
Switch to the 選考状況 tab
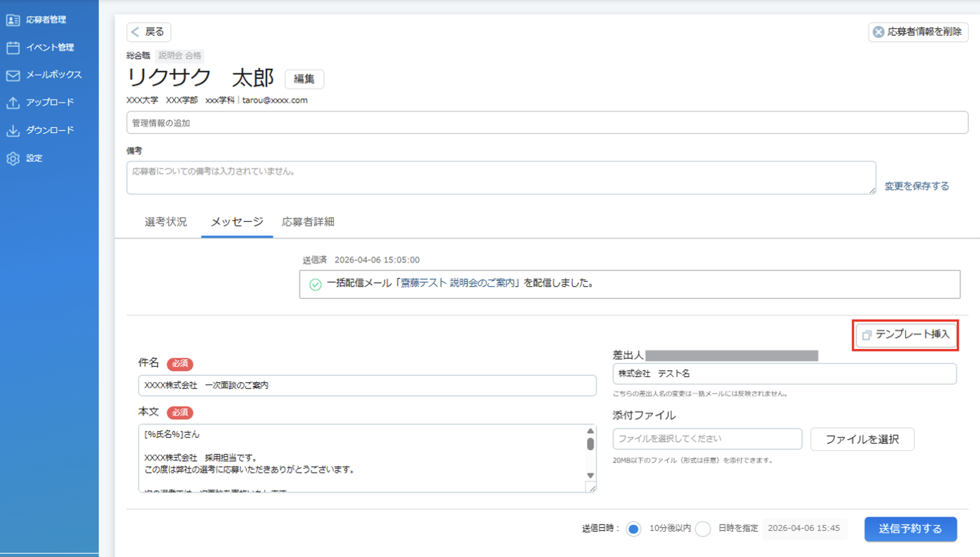coord(165,222)
